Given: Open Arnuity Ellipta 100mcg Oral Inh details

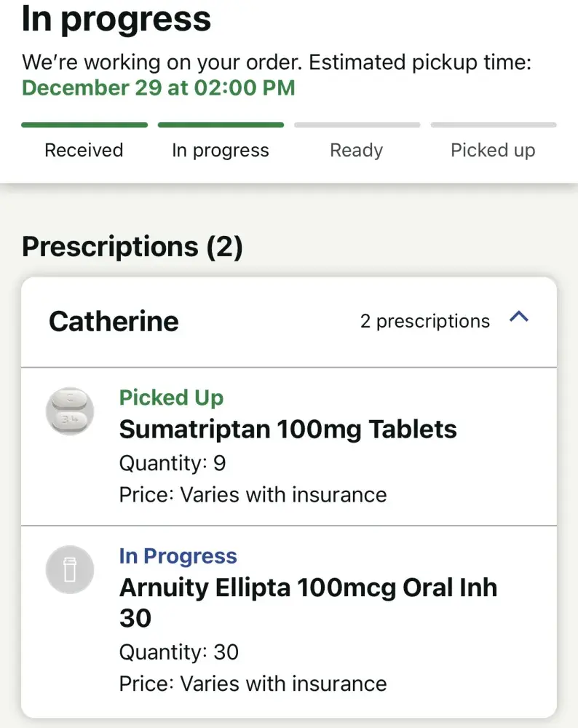Looking at the screenshot, I should [308, 588].
